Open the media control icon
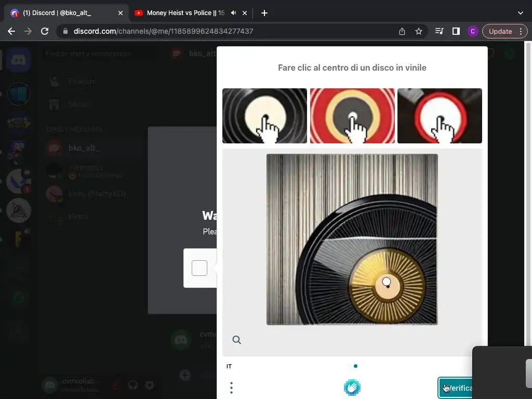532x399 pixels. (x=439, y=31)
